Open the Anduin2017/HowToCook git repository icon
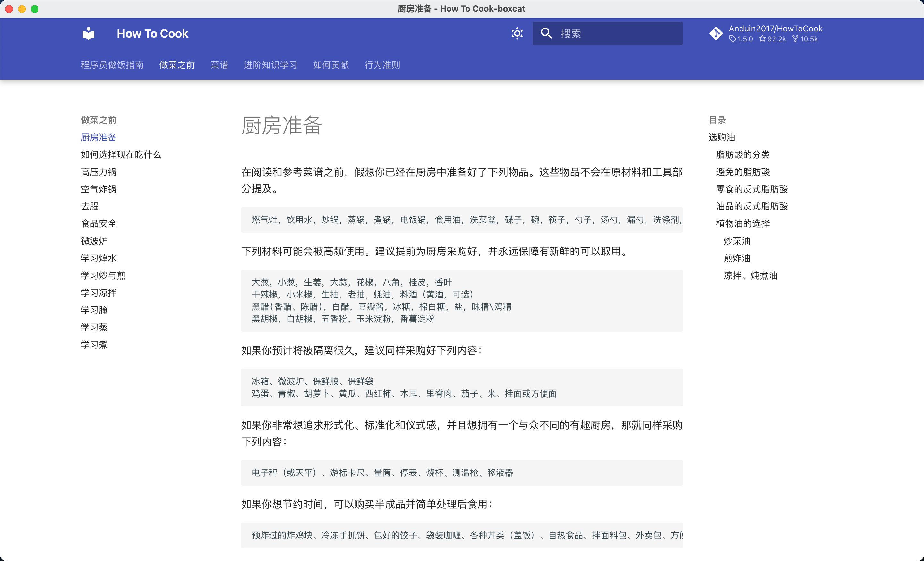Viewport: 924px width, 561px height. click(x=715, y=33)
